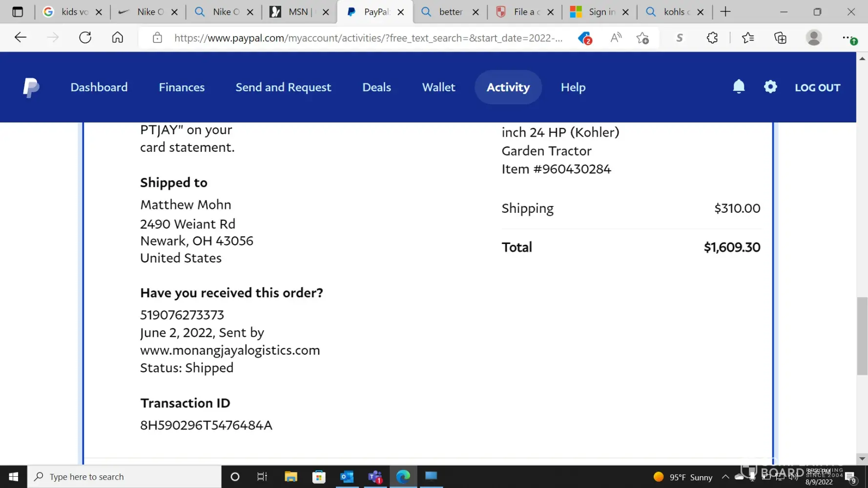Open the Collections icon
The height and width of the screenshot is (488, 868).
(x=780, y=38)
